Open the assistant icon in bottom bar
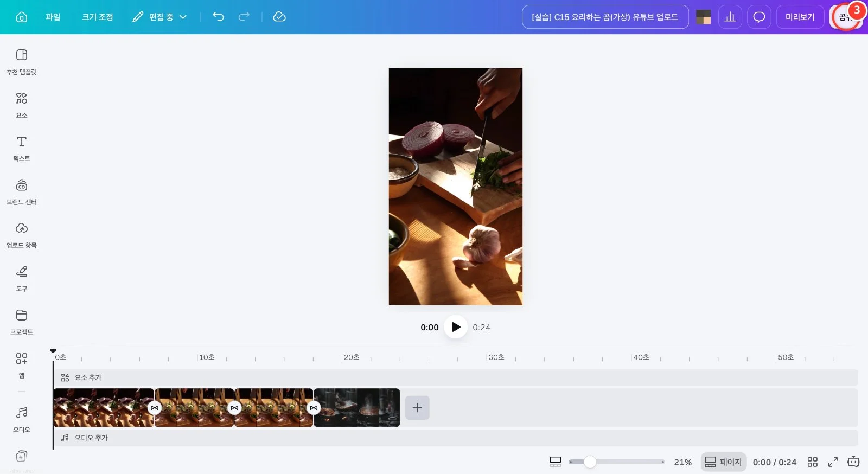Screen dimensions: 868x474 coord(853,462)
